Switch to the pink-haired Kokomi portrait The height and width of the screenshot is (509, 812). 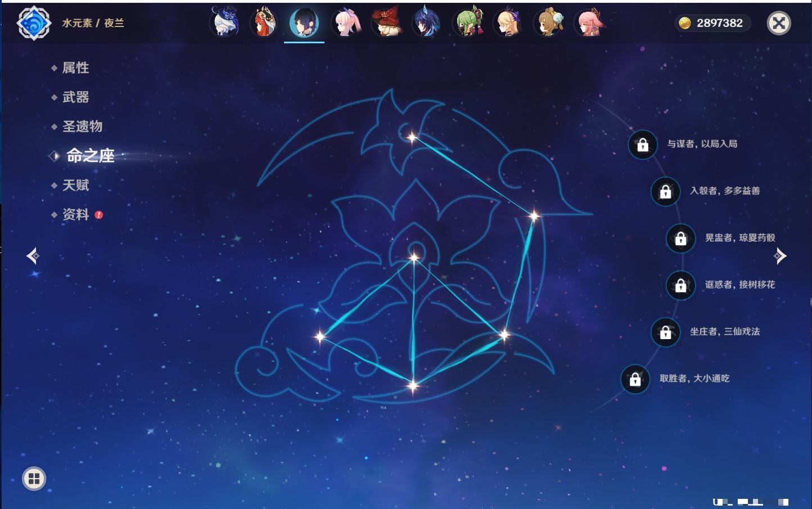pyautogui.click(x=345, y=22)
